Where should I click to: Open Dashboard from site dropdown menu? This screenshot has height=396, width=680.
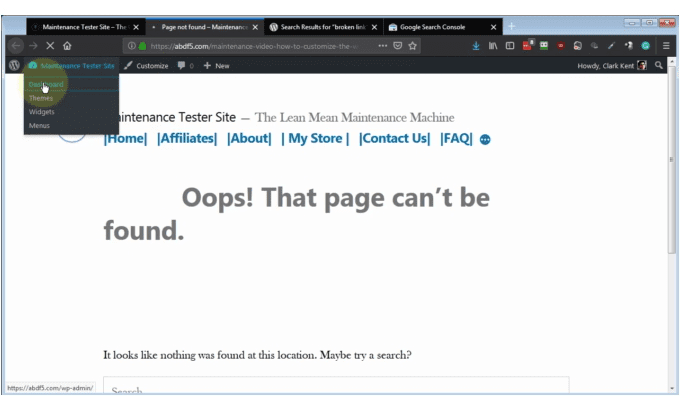tap(46, 84)
